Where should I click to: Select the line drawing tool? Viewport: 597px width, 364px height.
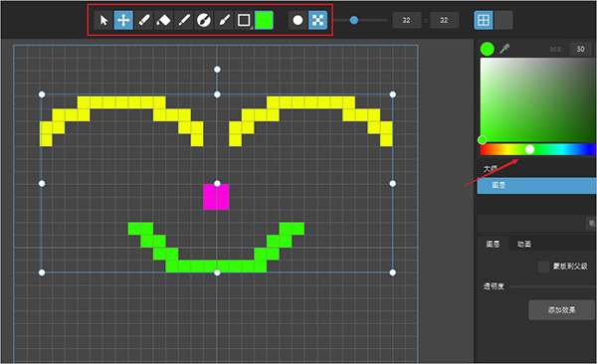click(183, 20)
